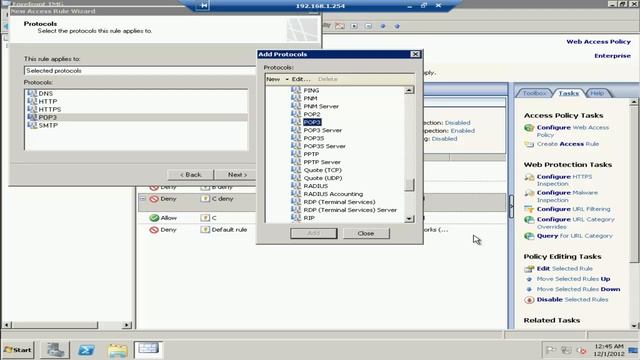Screen dimensions: 640x360
Task: Select highlighted POP3 in Add Protocols list
Action: coord(312,122)
